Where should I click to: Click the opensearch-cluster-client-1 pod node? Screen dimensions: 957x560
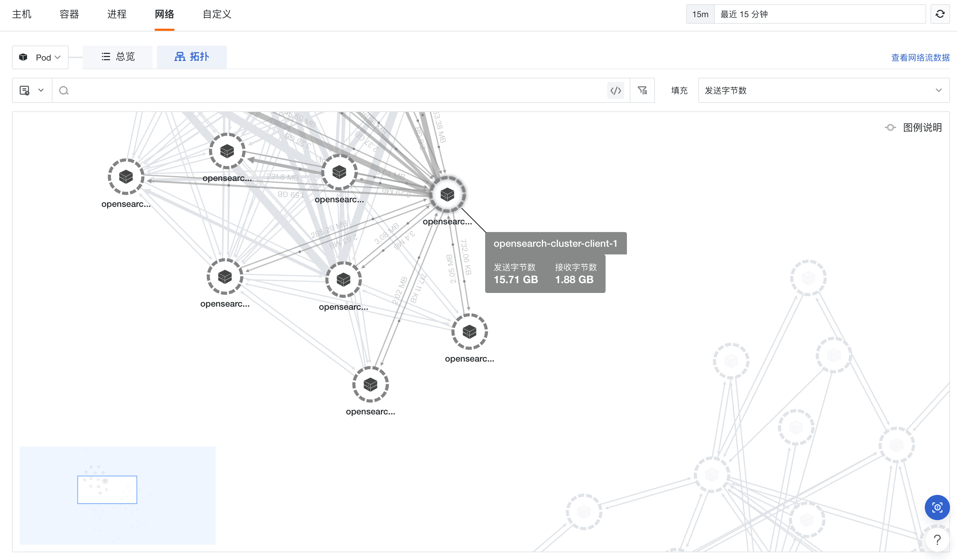click(x=447, y=194)
